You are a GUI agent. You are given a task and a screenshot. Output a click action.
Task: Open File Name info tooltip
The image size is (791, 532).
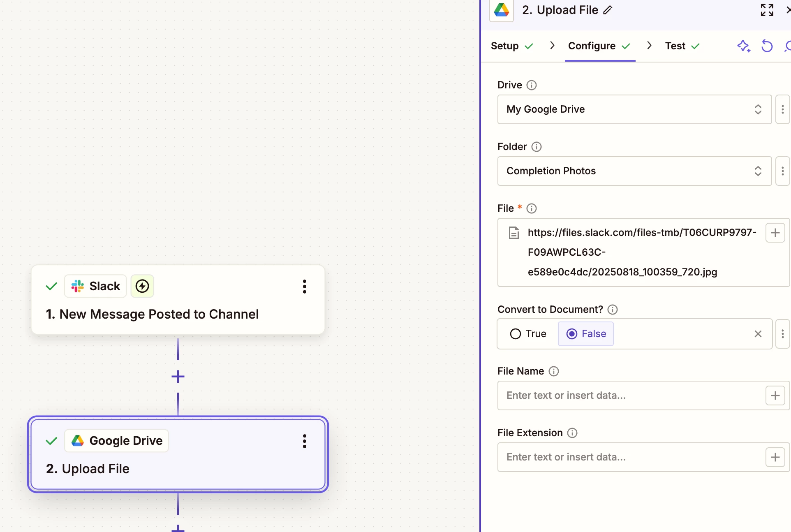pos(554,371)
